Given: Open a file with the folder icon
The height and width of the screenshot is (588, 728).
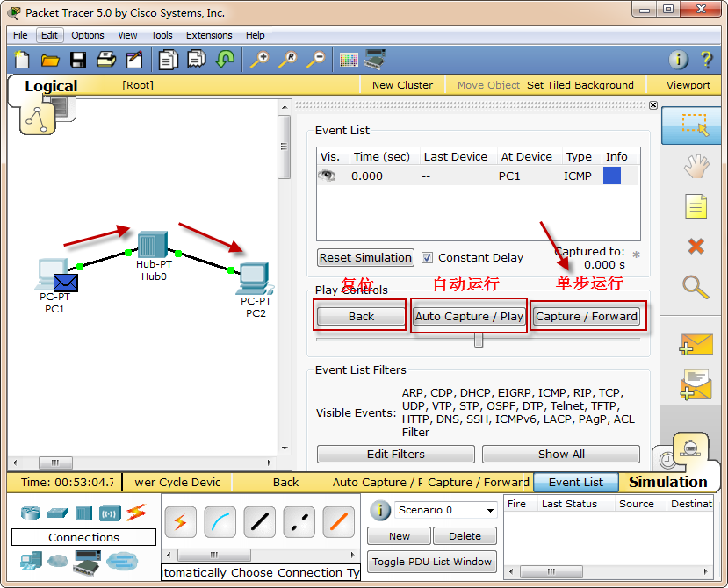Looking at the screenshot, I should pos(50,60).
